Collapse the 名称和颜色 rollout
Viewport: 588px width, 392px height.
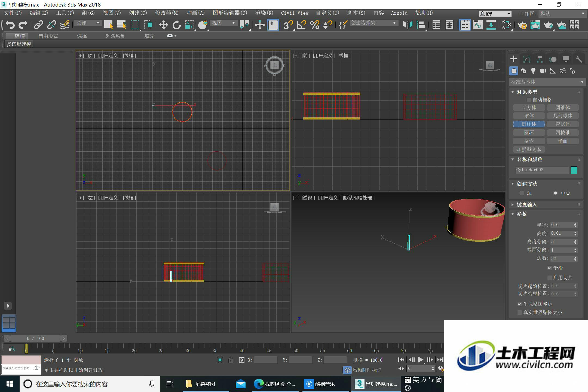click(513, 160)
